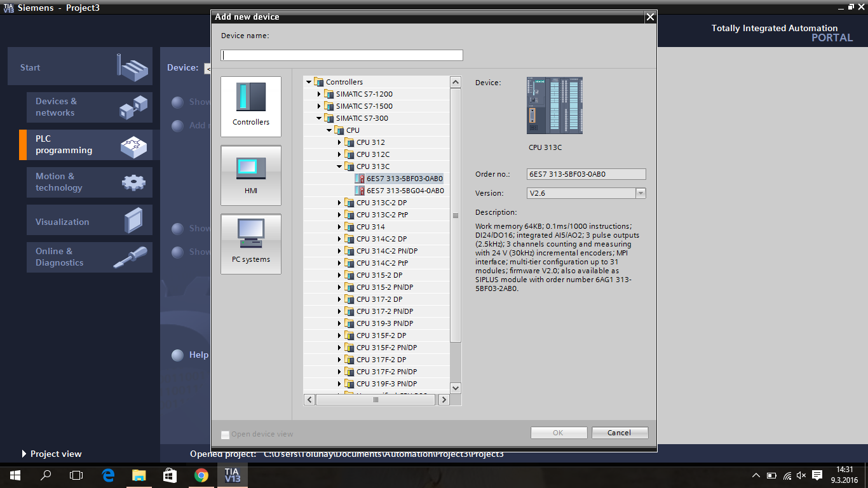Select the Controllers device category button

pos(251,107)
